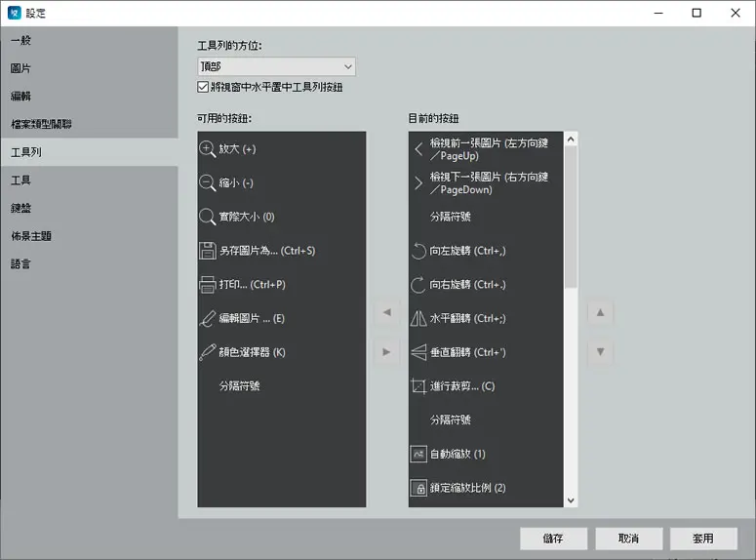The width and height of the screenshot is (756, 560).
Task: Open the 鍵盤 settings tab
Action: click(21, 208)
